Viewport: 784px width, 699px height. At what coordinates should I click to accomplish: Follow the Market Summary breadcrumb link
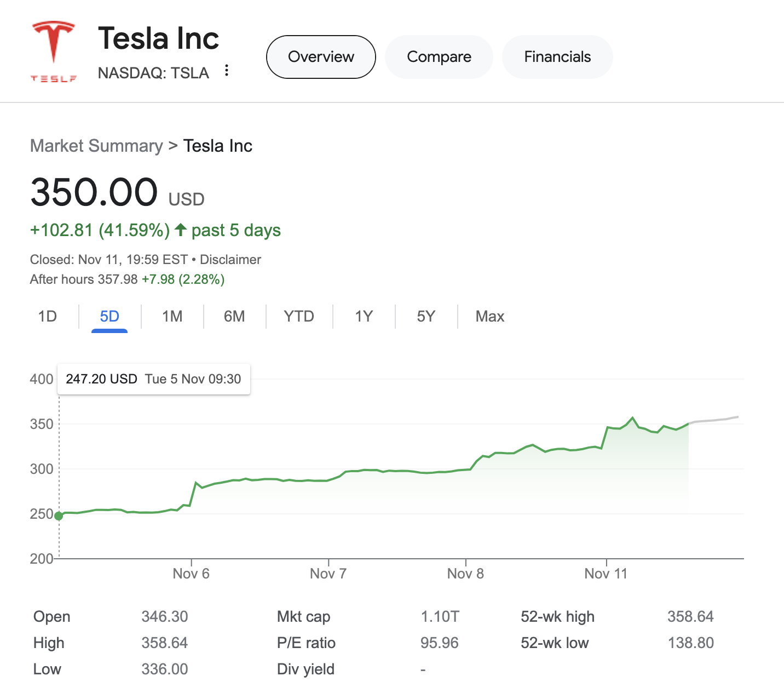tap(96, 146)
